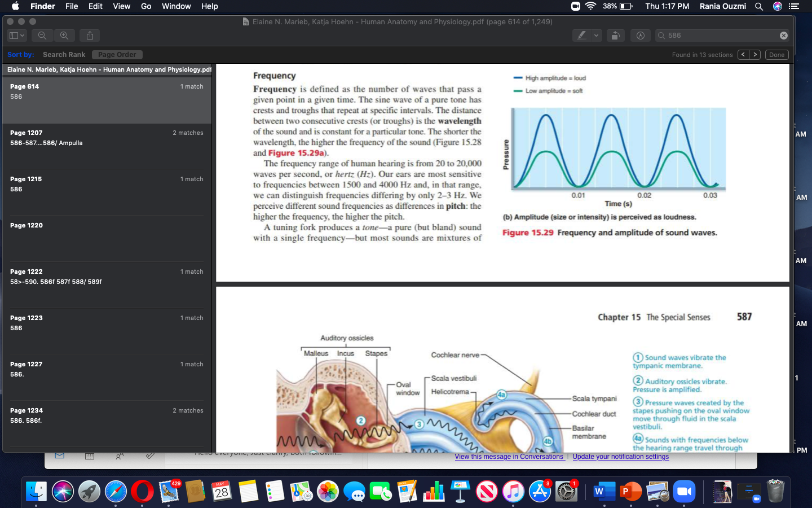
Task: Open Siri from the menu bar
Action: (778, 6)
